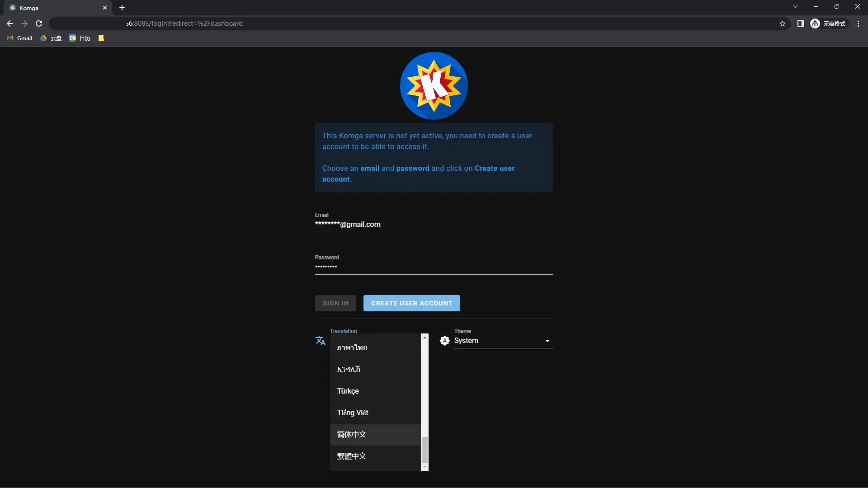The image size is (868, 488).
Task: Close the Komga browser tab
Action: (105, 8)
